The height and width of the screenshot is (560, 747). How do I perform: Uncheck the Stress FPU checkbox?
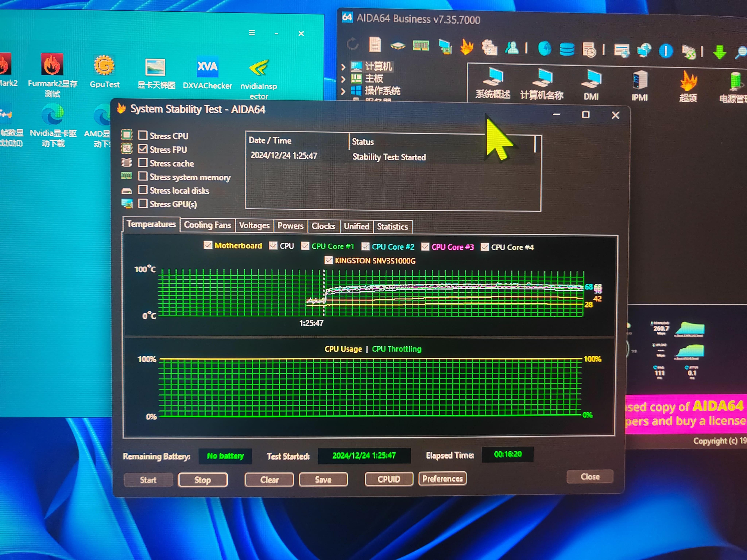pos(143,149)
